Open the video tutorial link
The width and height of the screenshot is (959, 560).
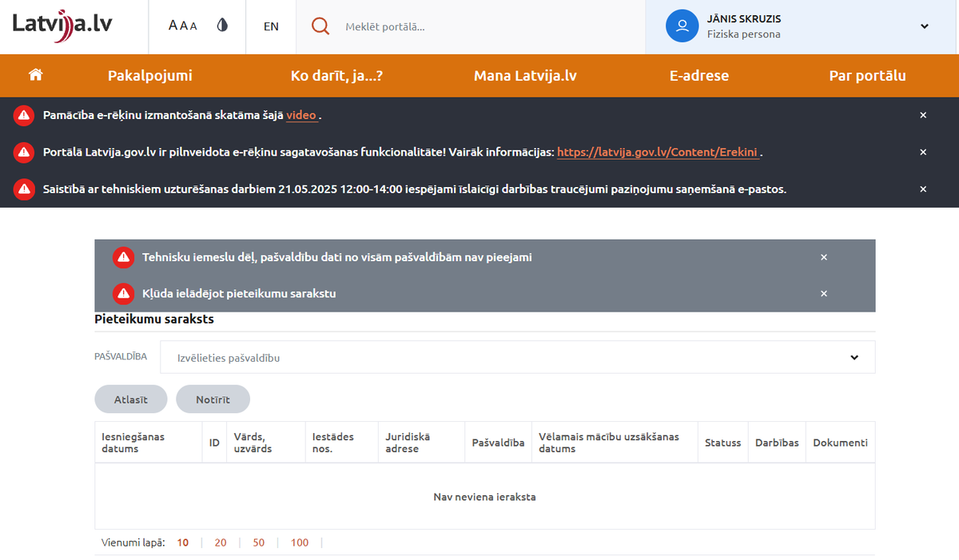301,115
